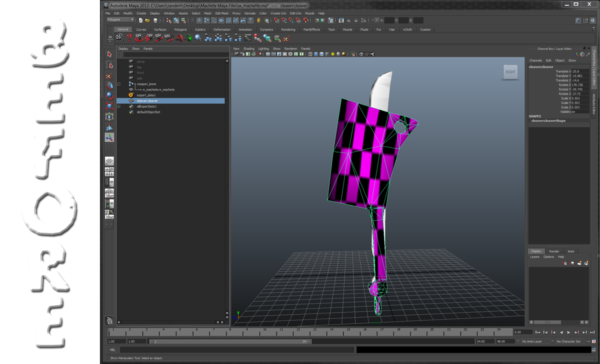This screenshot has height=364, width=600.
Task: Activate the Lasso selection tool
Action: click(109, 65)
